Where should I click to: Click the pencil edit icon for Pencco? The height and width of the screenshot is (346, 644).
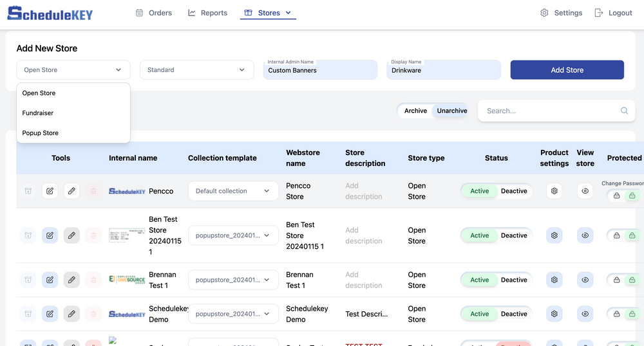coord(71,191)
